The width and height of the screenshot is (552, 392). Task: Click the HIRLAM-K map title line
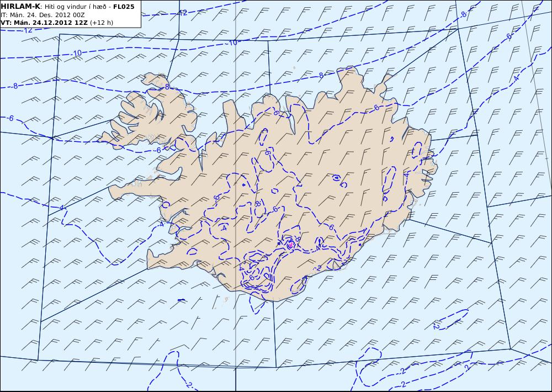[x=67, y=7]
